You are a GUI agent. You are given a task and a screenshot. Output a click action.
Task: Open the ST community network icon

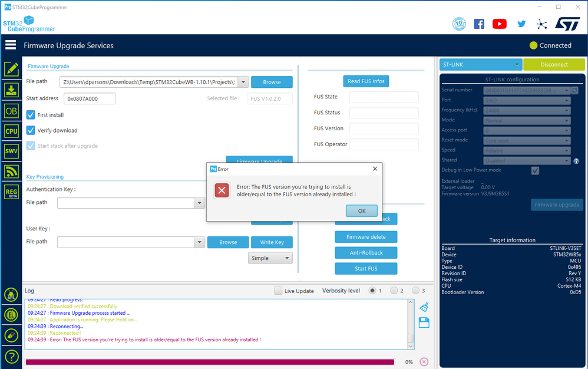[541, 24]
